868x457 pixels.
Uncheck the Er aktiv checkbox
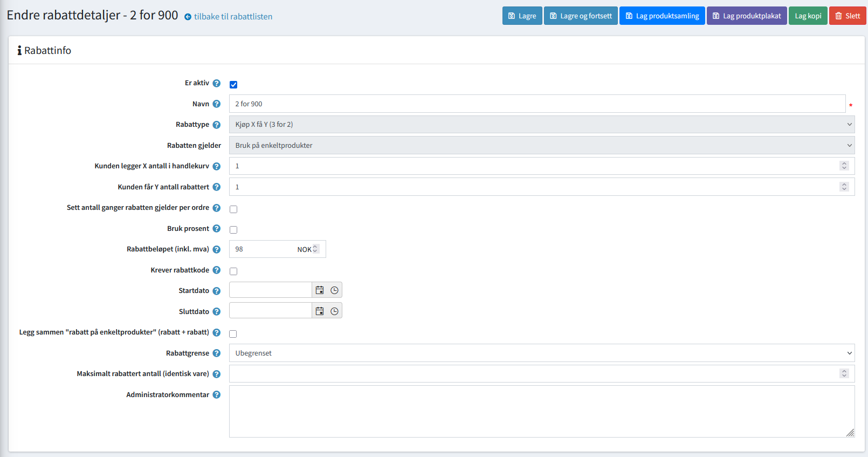pyautogui.click(x=233, y=85)
